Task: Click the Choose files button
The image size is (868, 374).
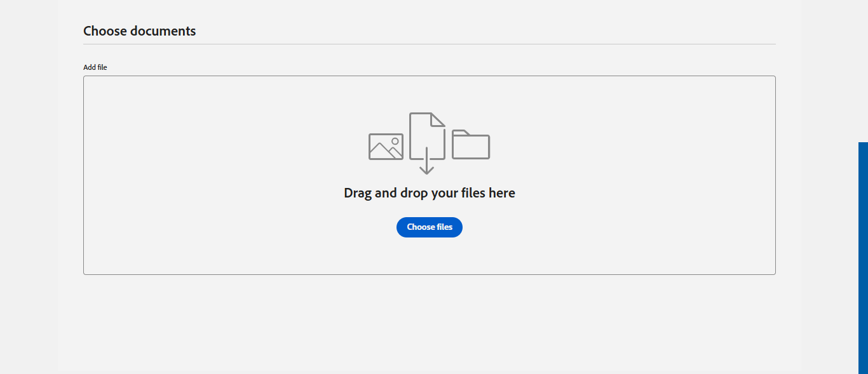Action: point(430,227)
